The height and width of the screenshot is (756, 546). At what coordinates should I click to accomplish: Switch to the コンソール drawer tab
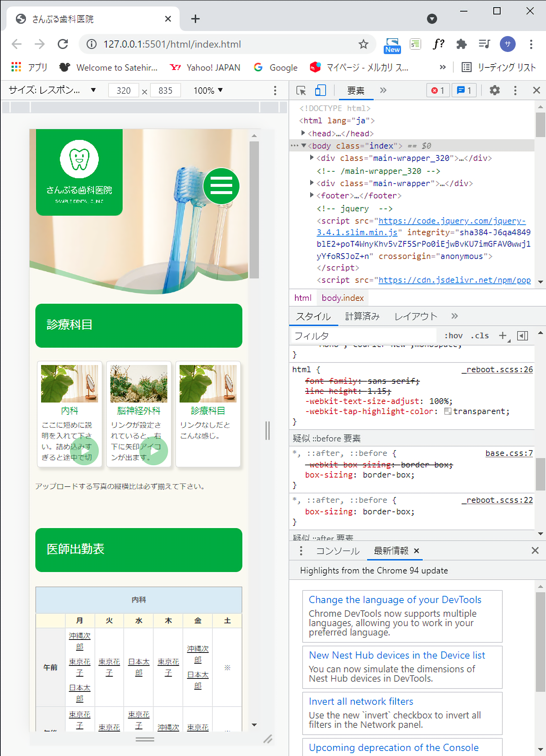pos(338,551)
